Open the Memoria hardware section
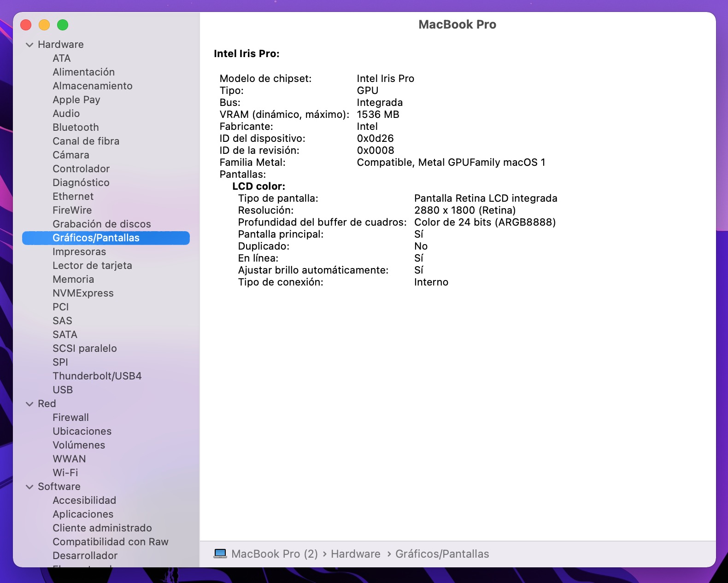The height and width of the screenshot is (583, 728). pyautogui.click(x=73, y=279)
